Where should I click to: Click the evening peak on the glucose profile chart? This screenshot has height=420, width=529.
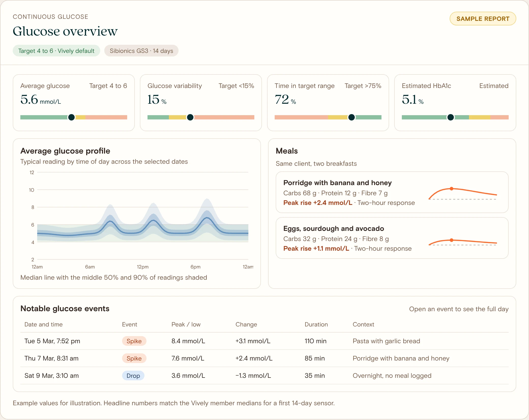[207, 218]
